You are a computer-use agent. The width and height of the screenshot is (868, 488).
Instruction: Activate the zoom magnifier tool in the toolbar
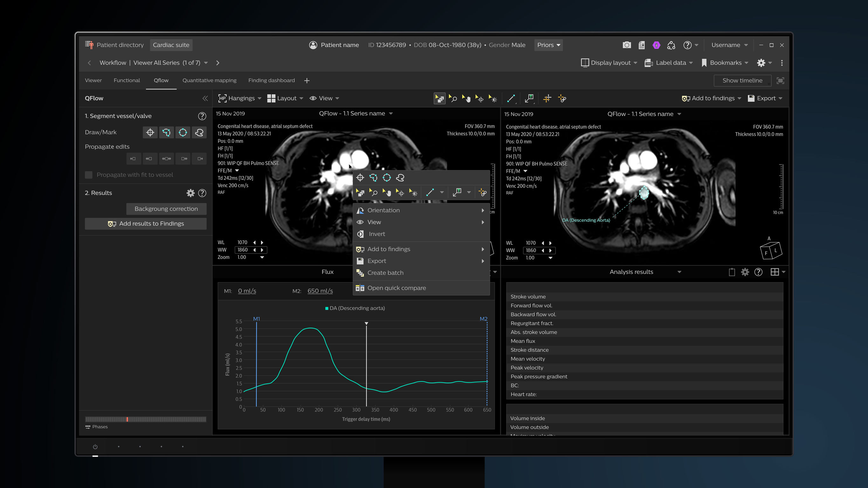point(453,98)
